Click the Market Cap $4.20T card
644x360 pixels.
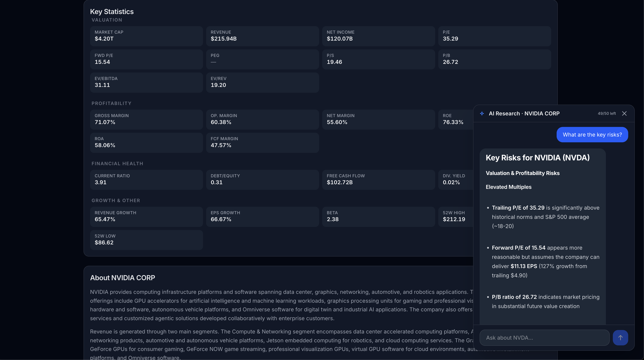coord(146,36)
